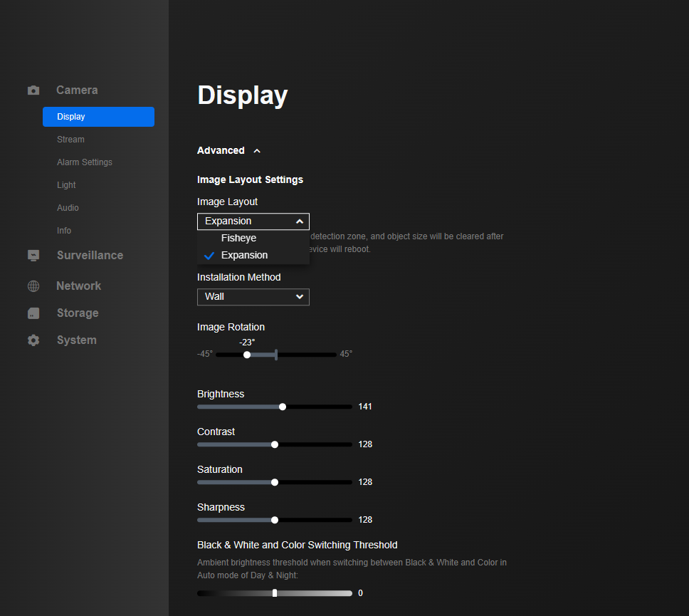
Task: Expand the Camera section
Action: point(77,90)
